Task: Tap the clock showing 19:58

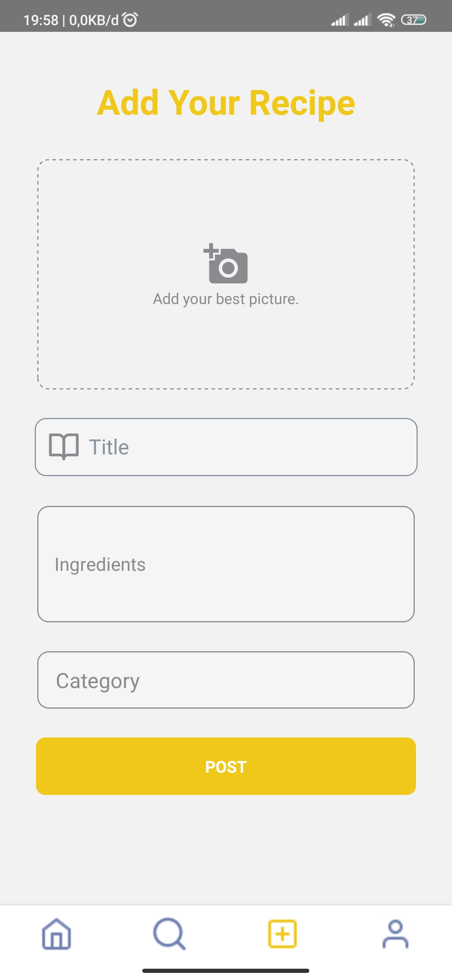Action: [x=41, y=19]
